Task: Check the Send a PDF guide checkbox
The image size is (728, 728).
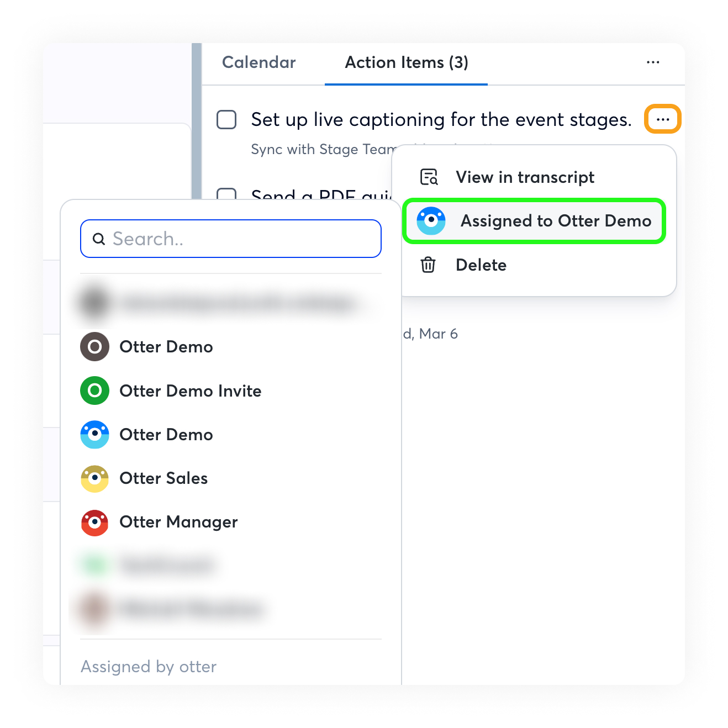Action: [x=226, y=194]
